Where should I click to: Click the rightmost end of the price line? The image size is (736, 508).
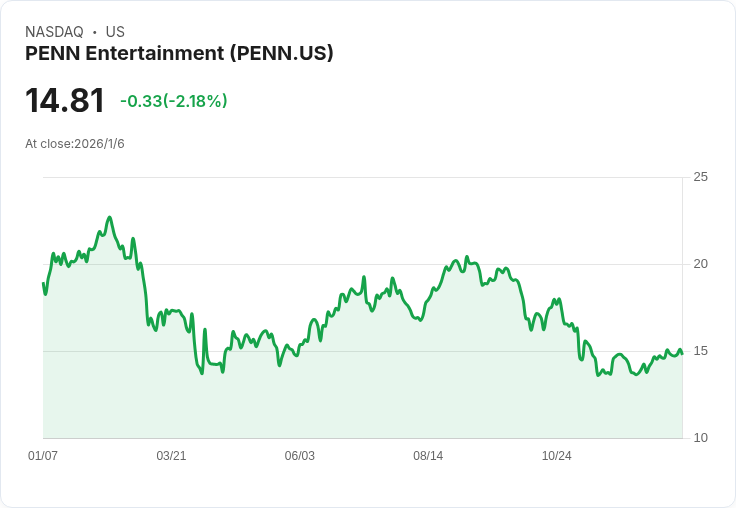[x=682, y=352]
